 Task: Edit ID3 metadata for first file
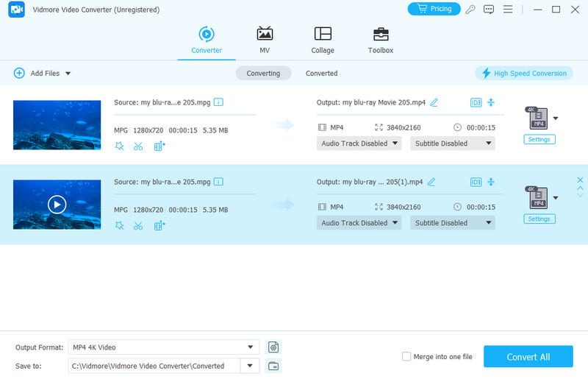[x=476, y=102]
